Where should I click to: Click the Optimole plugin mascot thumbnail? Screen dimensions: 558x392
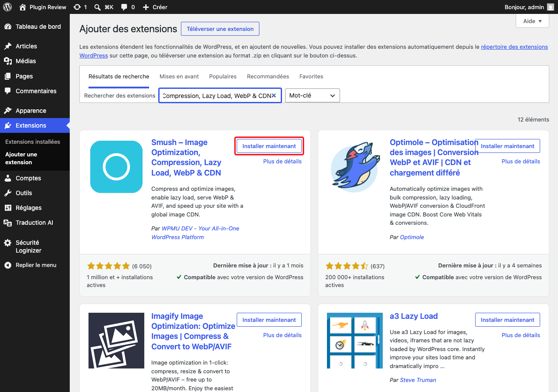(x=355, y=167)
